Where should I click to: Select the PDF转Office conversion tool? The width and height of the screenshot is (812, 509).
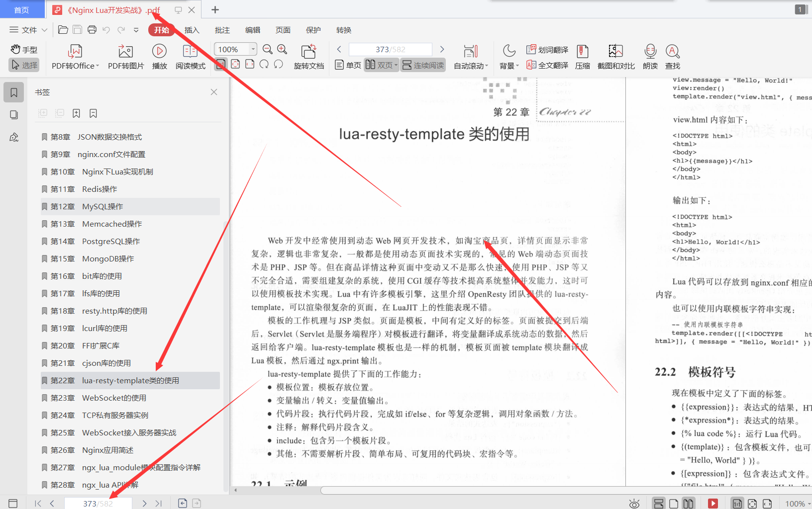[74, 56]
